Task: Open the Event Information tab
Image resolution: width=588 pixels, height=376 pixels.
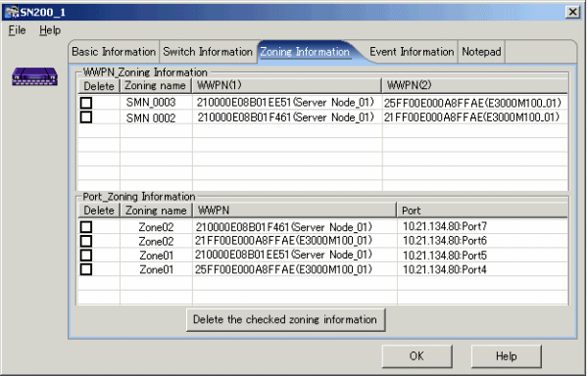Action: pos(412,52)
